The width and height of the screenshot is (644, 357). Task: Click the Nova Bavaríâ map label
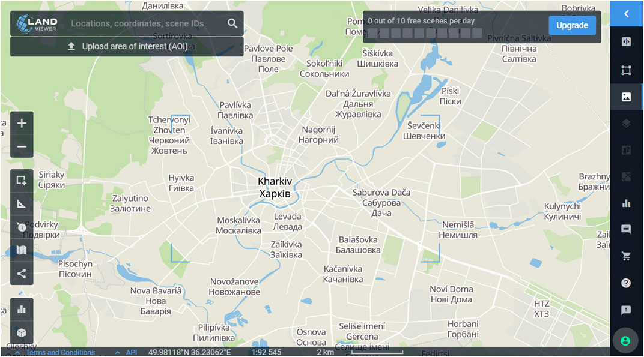click(x=156, y=301)
